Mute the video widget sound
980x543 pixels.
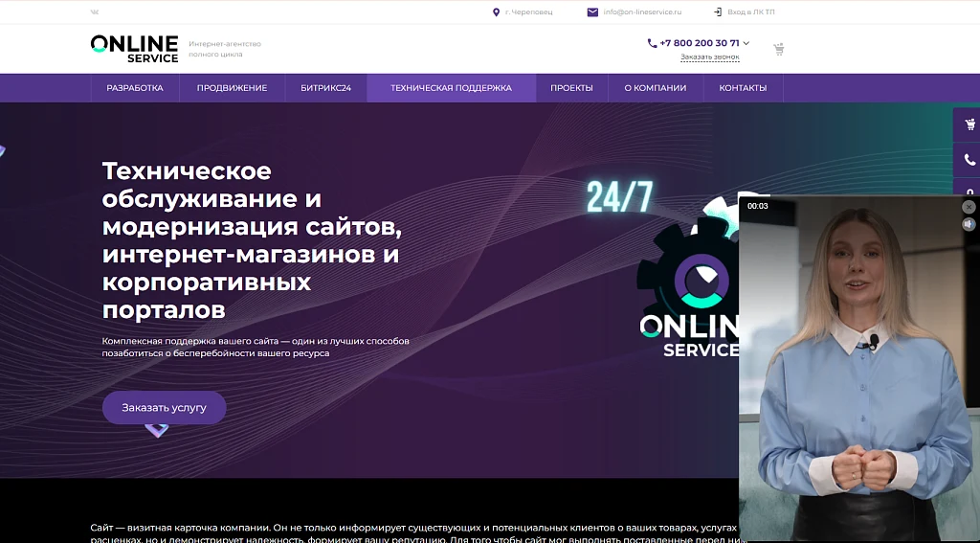(x=969, y=224)
